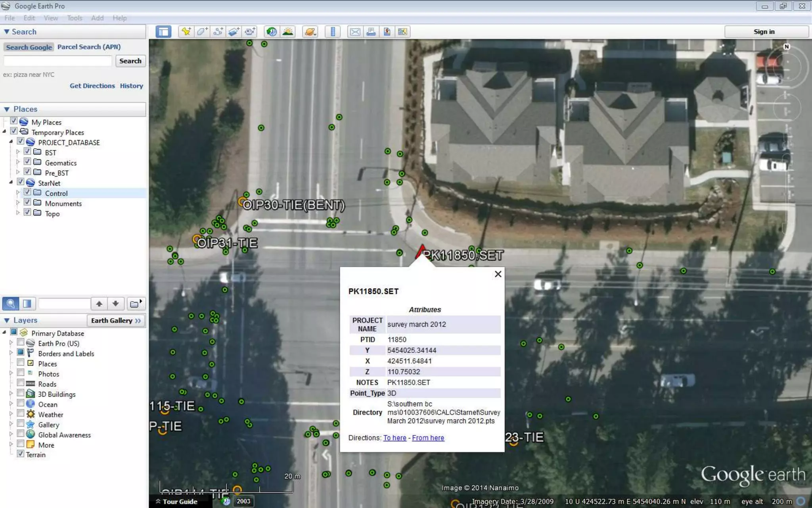Disable the Terrain layer checkbox
The image size is (812, 508).
(21, 454)
